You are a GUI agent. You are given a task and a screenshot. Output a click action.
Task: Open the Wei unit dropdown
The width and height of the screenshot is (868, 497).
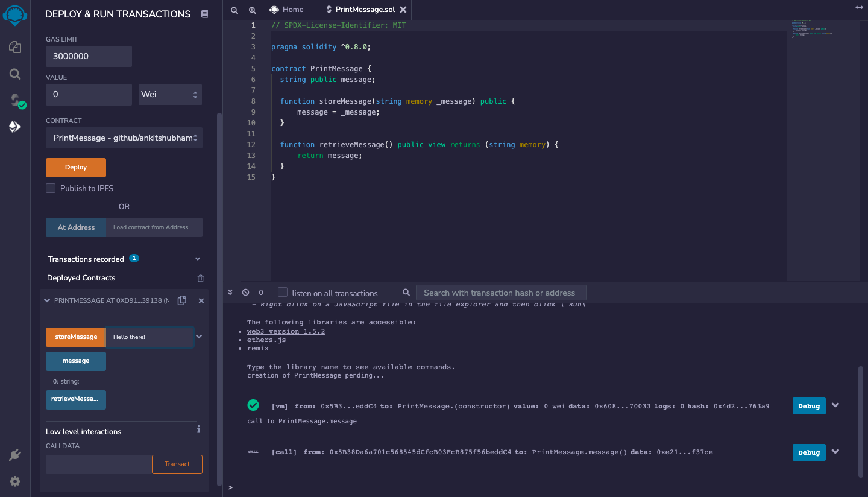pos(170,94)
